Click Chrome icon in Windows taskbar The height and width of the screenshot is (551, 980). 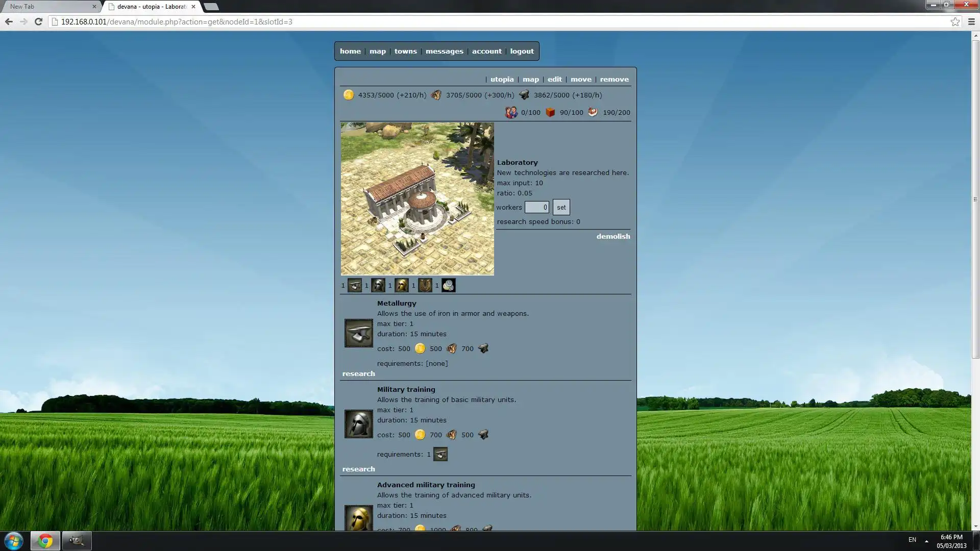pos(44,540)
